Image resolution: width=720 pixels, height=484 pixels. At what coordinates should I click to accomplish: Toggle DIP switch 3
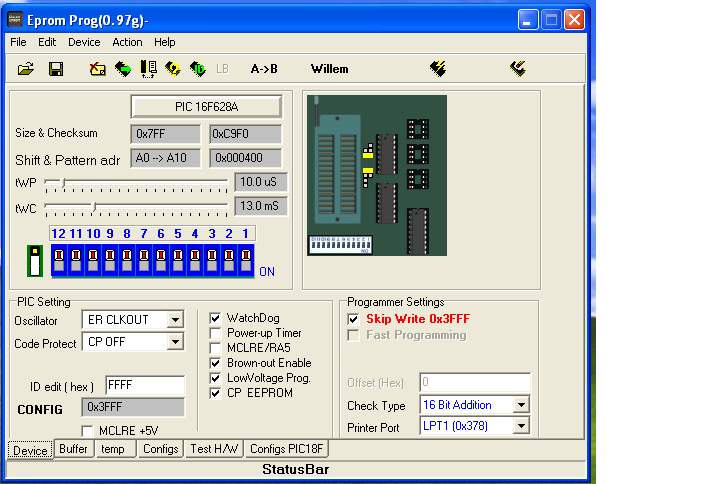point(212,260)
